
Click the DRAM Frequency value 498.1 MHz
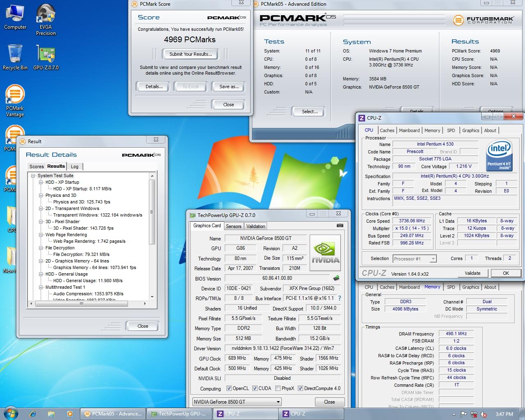click(x=457, y=333)
